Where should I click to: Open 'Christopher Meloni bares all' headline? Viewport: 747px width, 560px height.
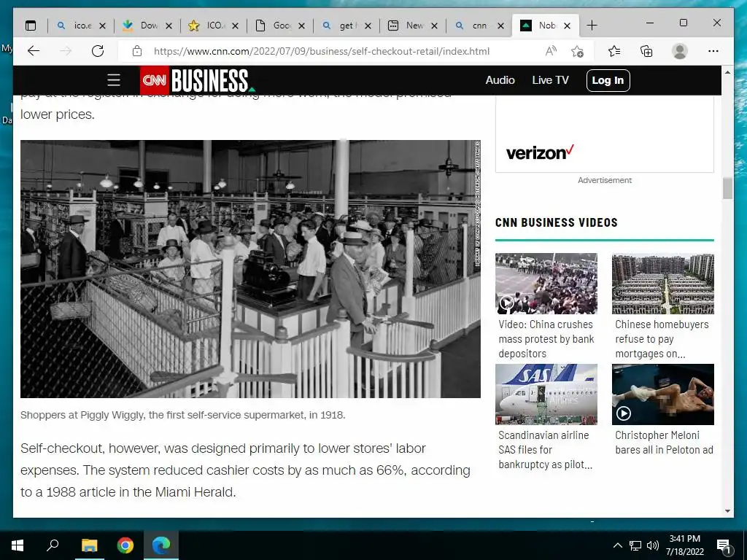(664, 443)
